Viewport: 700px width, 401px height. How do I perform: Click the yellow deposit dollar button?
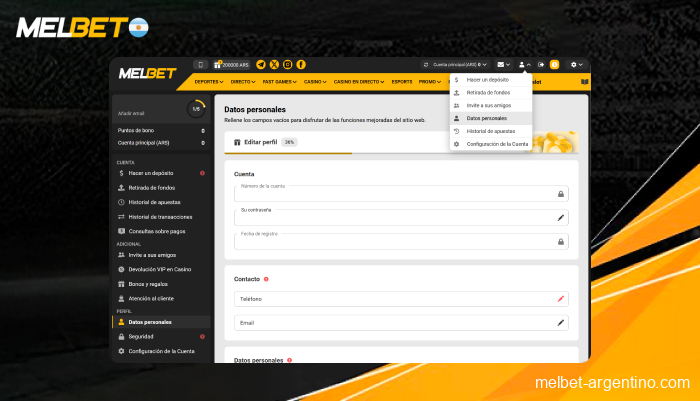554,65
